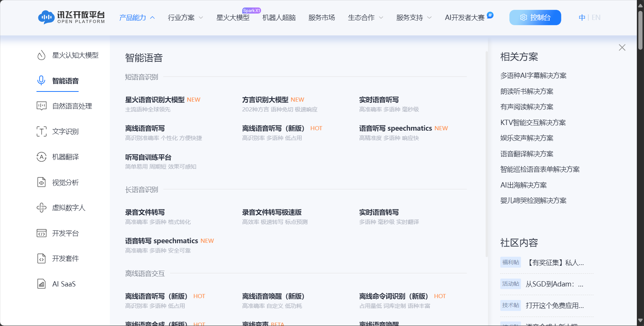This screenshot has height=326, width=644.
Task: Open 语音翻译解决方案 link
Action: [527, 154]
